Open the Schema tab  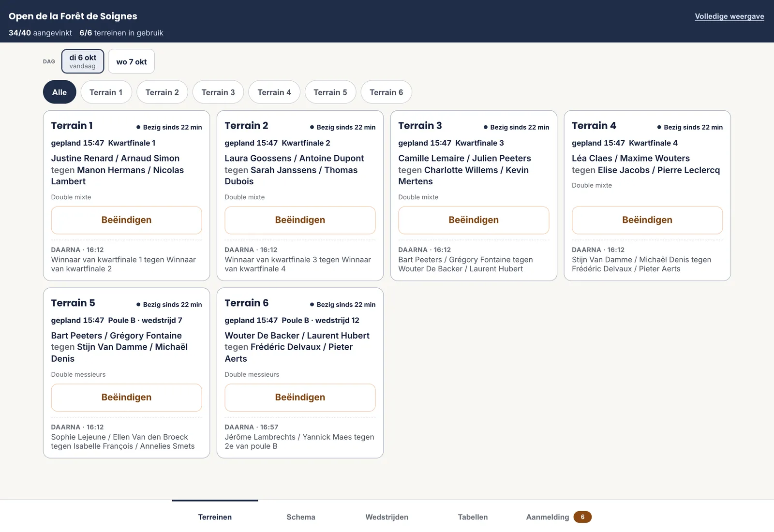pos(301,517)
